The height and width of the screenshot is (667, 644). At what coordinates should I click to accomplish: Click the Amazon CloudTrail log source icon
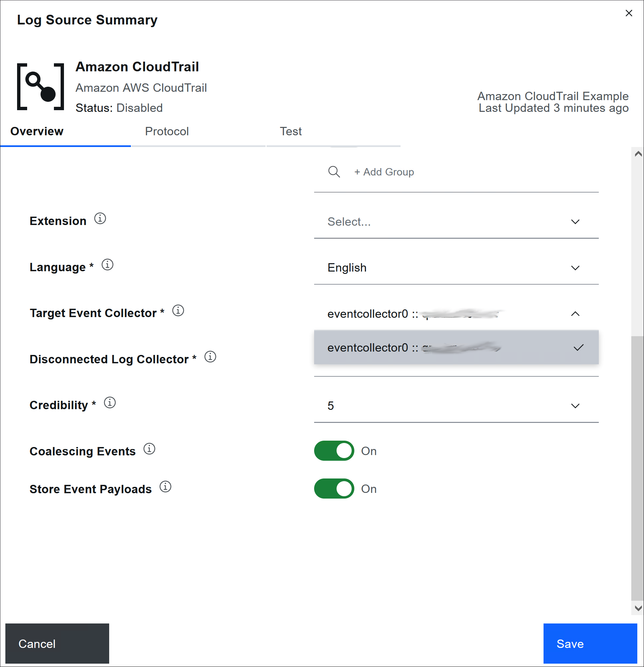tap(41, 87)
